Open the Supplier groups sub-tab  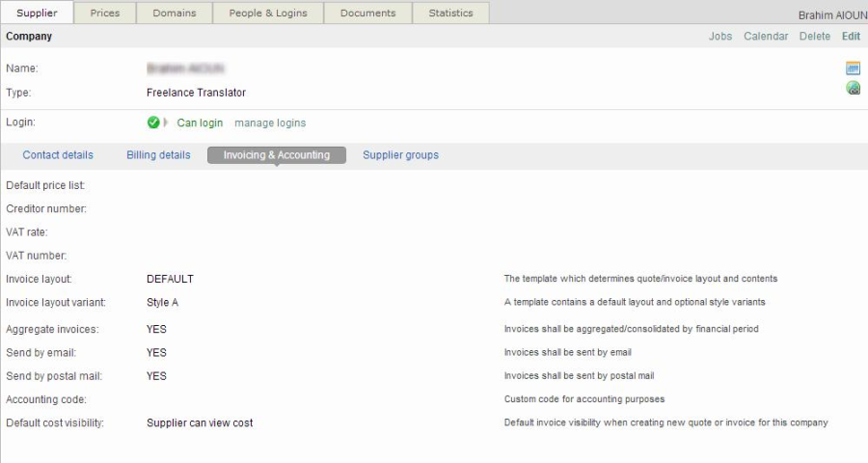click(400, 155)
